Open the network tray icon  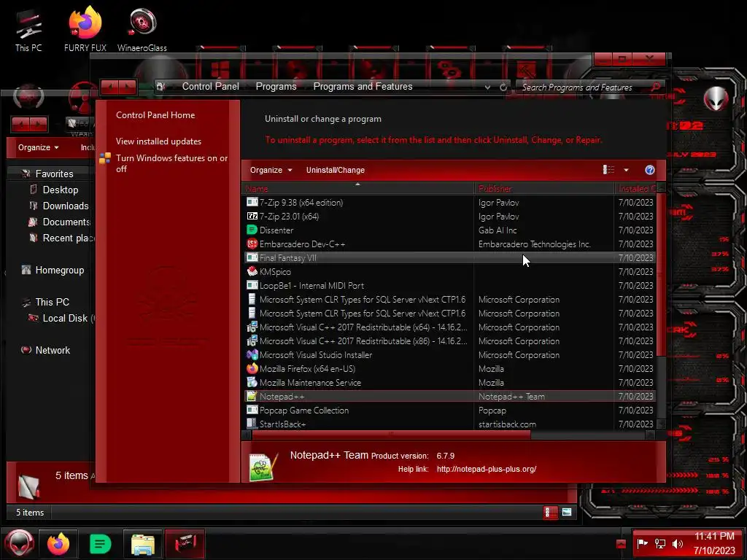tap(659, 543)
